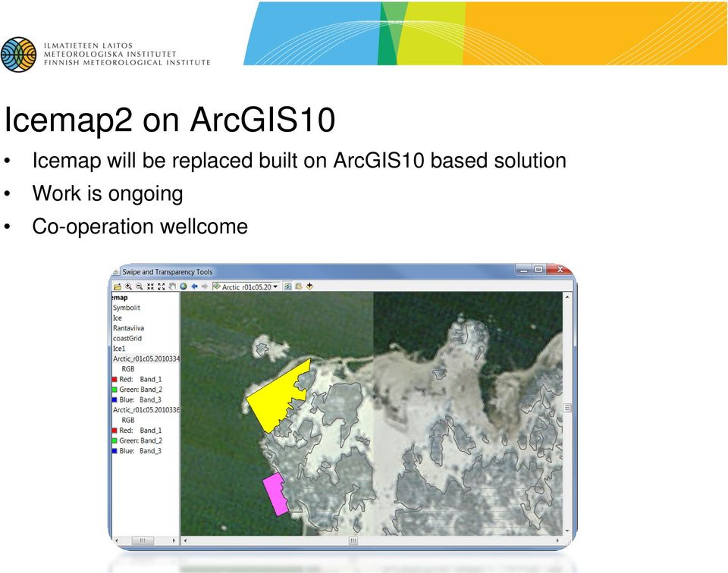This screenshot has width=728, height=573.
Task: Select the Ice layer in contents
Action: (117, 318)
